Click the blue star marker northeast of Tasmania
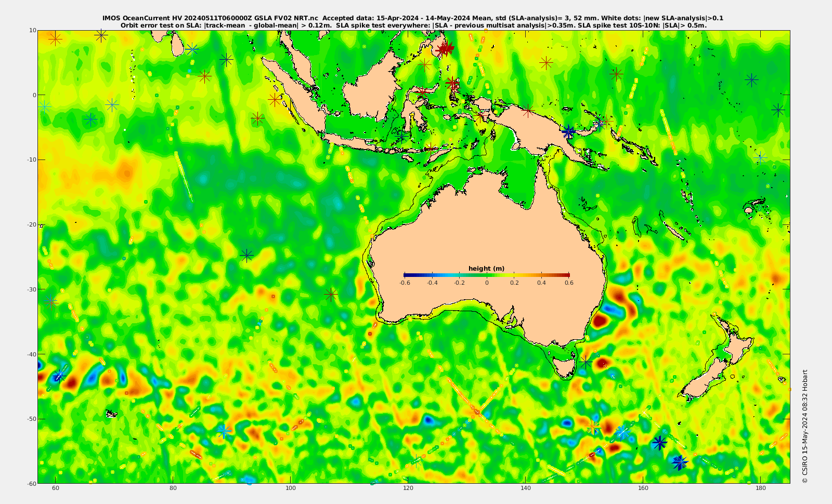Viewport: 832px width, 504px height. (587, 362)
